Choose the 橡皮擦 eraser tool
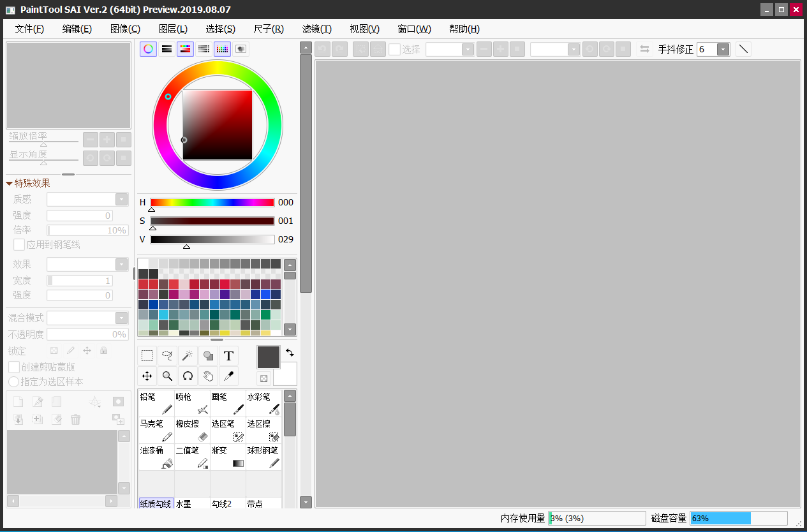 coord(192,431)
